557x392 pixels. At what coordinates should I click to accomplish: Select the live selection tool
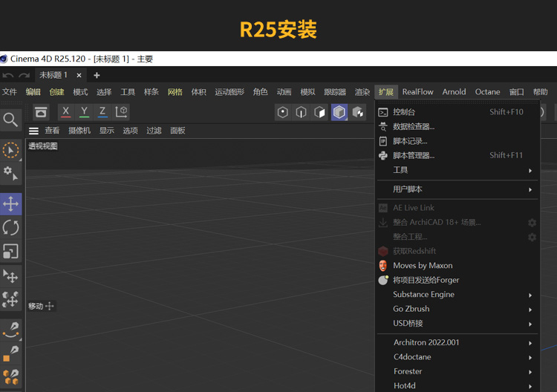(x=10, y=150)
